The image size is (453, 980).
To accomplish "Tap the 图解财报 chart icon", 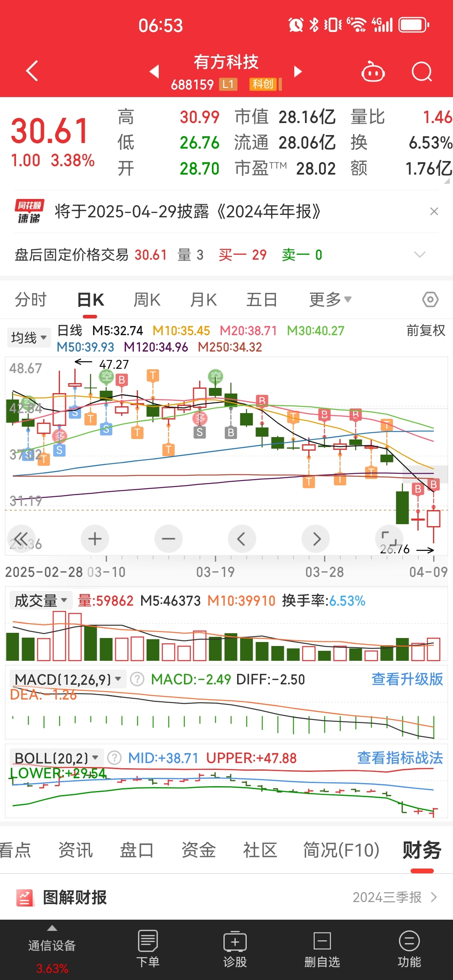I will tap(25, 898).
